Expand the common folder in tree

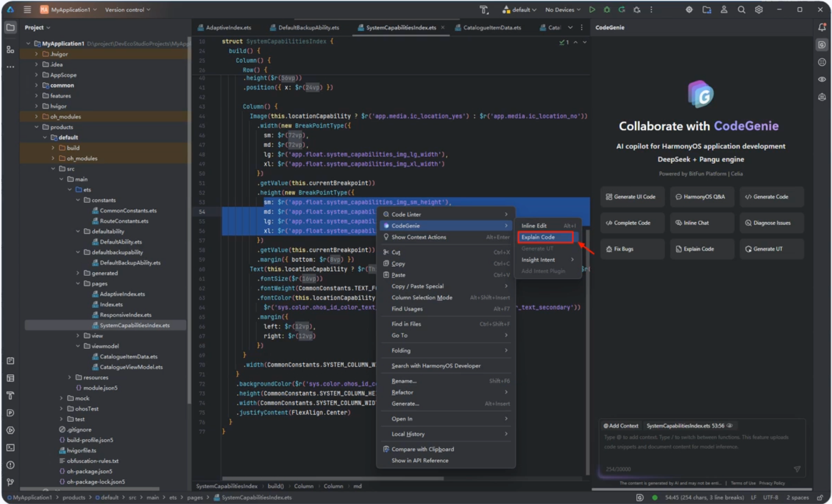[36, 85]
